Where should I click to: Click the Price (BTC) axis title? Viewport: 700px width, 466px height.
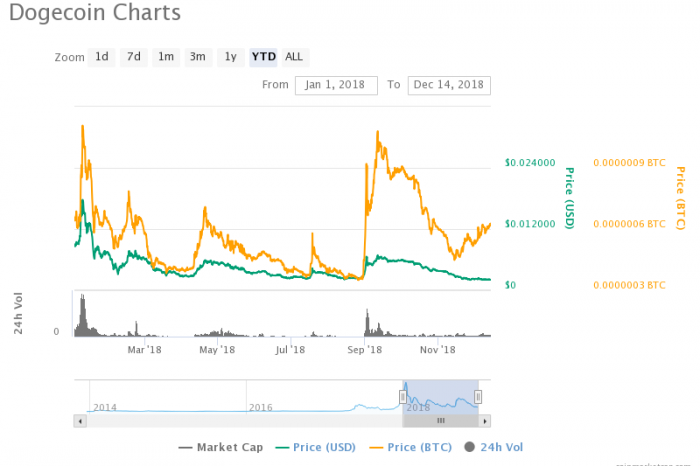coord(680,198)
